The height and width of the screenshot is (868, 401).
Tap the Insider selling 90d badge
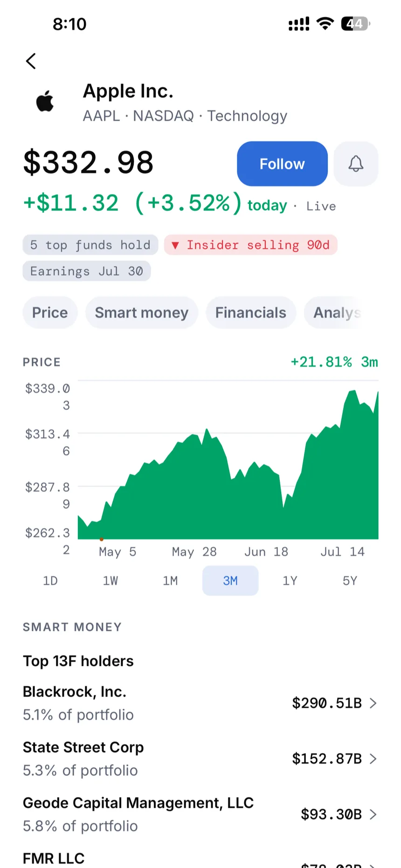pos(251,245)
